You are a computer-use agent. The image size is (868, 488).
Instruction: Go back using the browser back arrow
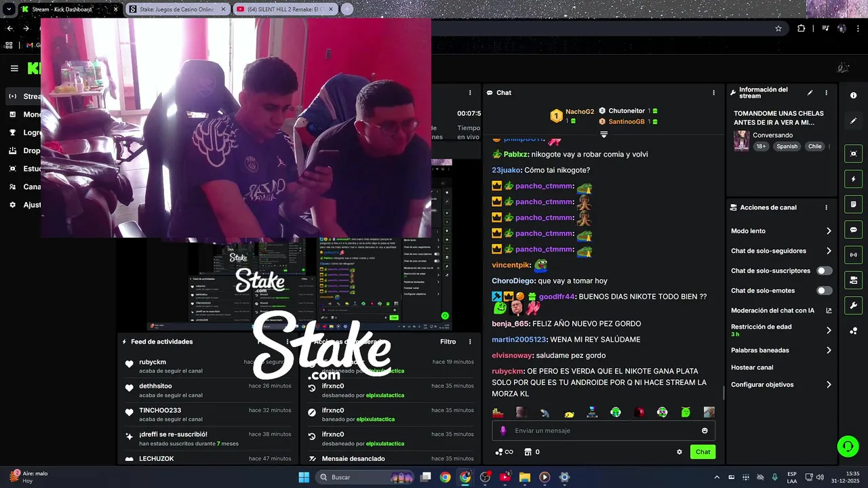(x=9, y=28)
